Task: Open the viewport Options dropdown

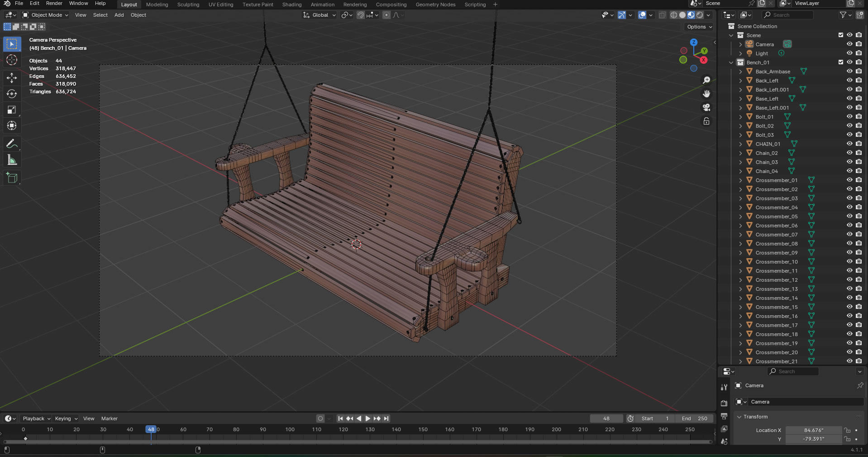Action: point(699,27)
